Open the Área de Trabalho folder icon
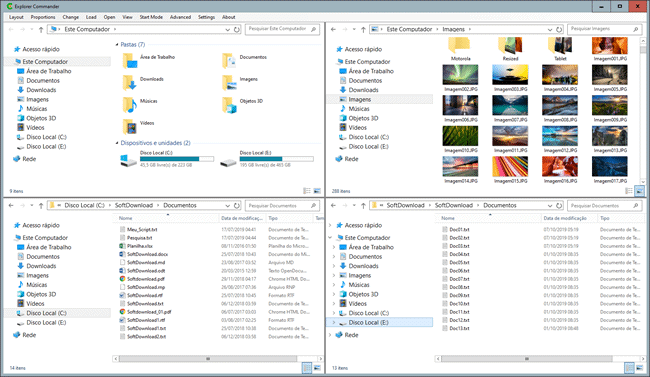Screen dimensions: 650x377 (130, 61)
